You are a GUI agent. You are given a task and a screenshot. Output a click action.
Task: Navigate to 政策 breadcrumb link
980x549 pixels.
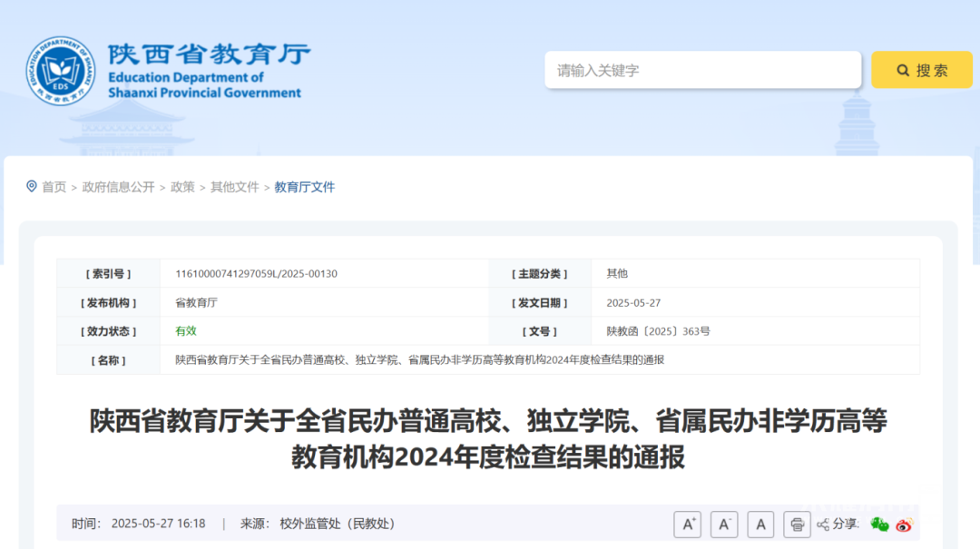(182, 187)
